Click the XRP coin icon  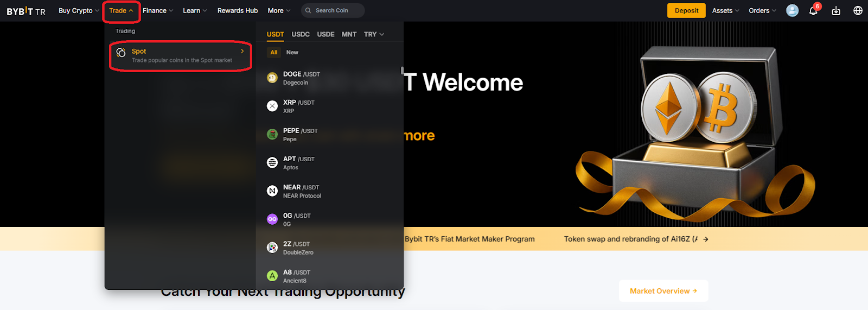[272, 106]
